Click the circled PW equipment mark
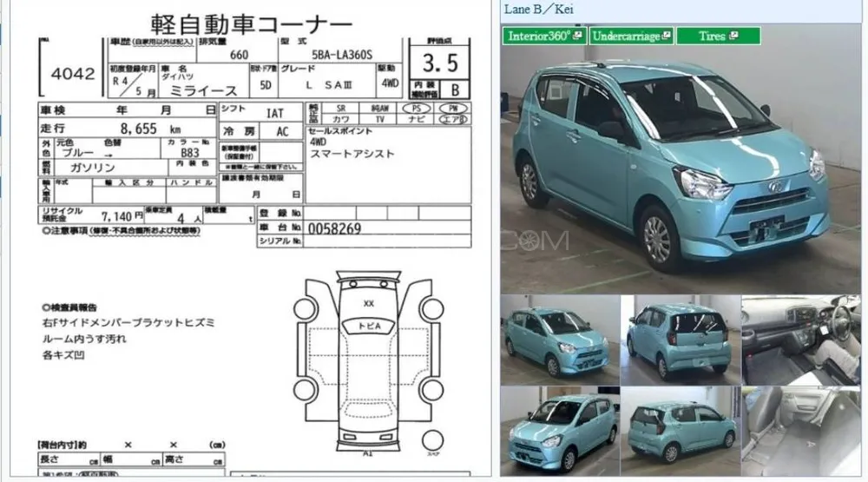This screenshot has width=868, height=482. pos(453,109)
